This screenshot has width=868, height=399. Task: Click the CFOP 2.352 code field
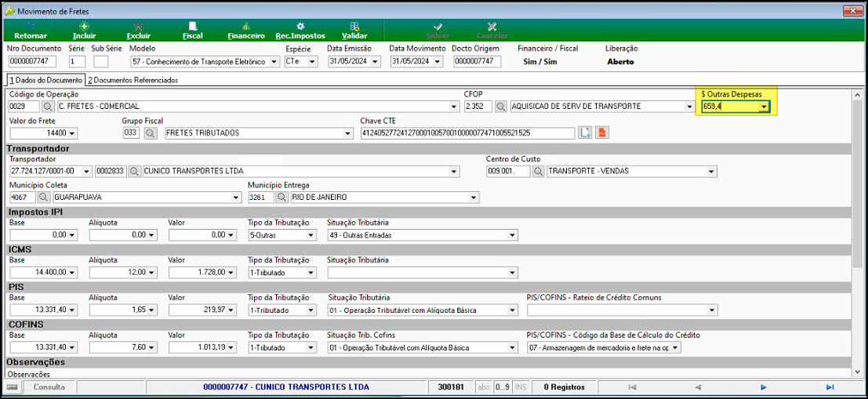[x=478, y=107]
